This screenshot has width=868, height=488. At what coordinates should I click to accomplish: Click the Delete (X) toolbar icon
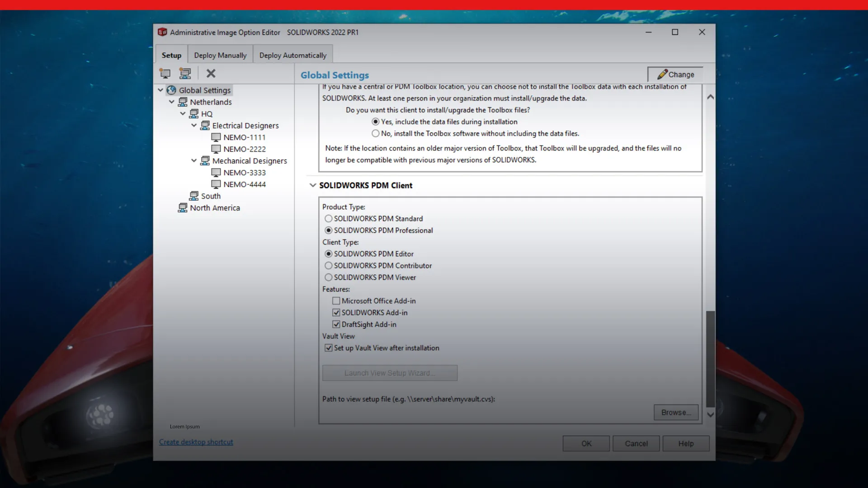click(211, 73)
